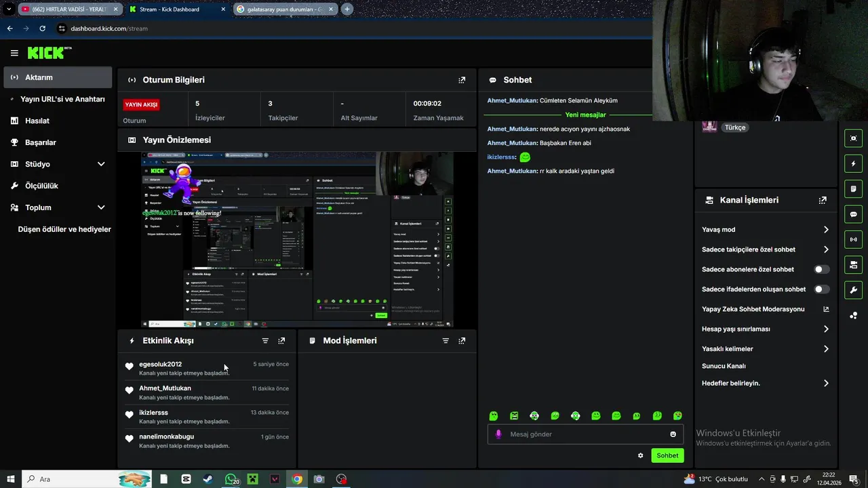Toggle channel actions widget in right rail
The image size is (868, 488).
click(x=853, y=264)
